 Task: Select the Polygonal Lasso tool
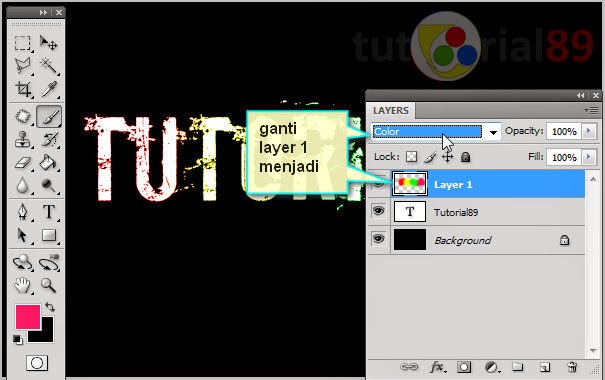(x=22, y=66)
